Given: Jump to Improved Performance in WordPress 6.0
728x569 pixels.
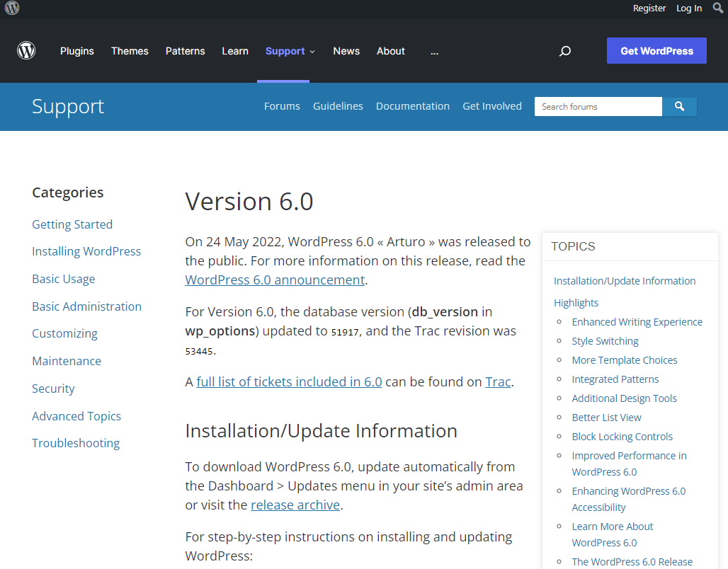Looking at the screenshot, I should [x=629, y=464].
